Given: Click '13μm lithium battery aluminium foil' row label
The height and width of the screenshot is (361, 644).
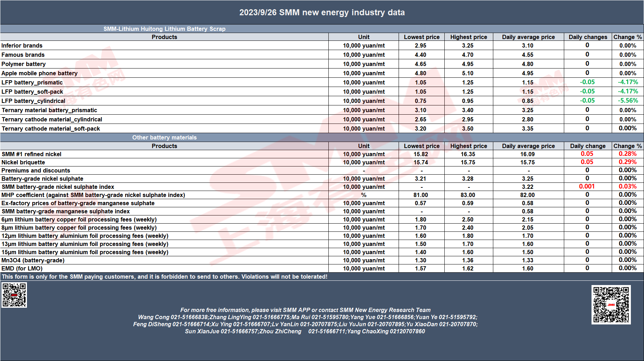Looking at the screenshot, I should pyautogui.click(x=85, y=244).
